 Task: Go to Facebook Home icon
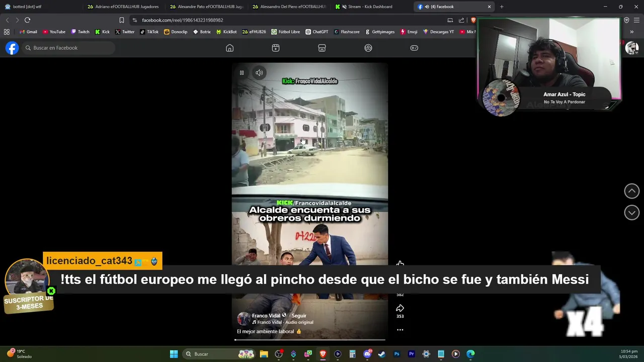[229, 48]
